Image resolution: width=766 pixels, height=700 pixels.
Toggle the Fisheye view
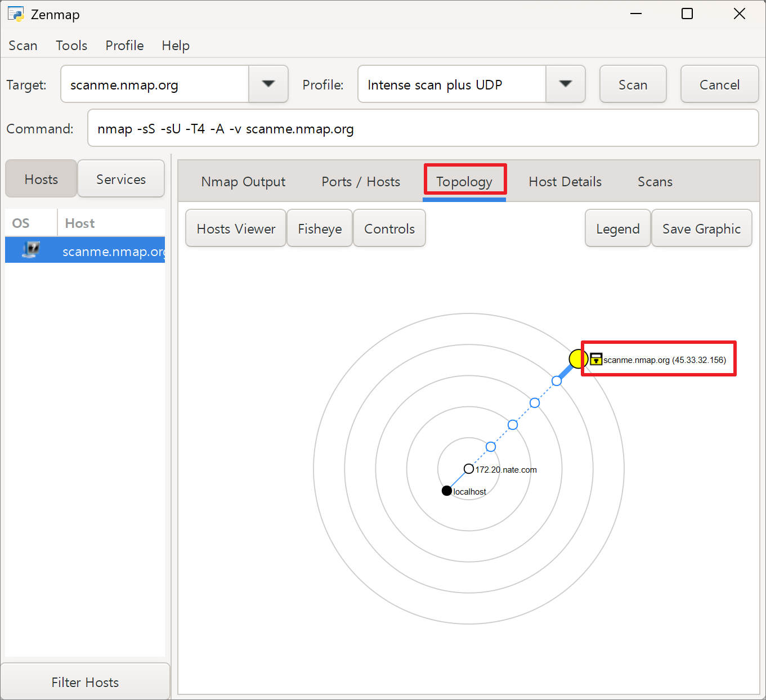320,228
